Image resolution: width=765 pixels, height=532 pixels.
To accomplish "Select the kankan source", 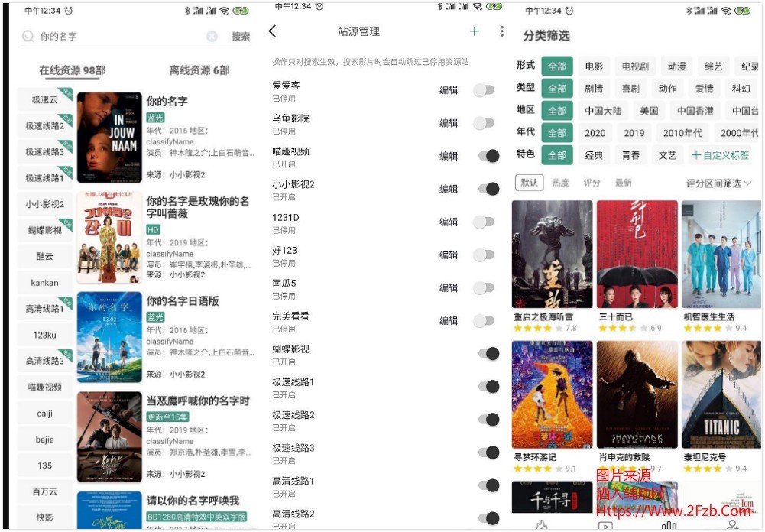I will point(45,283).
